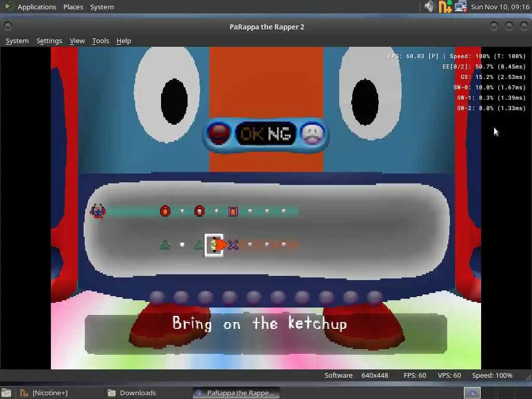Click the 'Software' renderer status text
Screen dimensions: 532x399
338,375
